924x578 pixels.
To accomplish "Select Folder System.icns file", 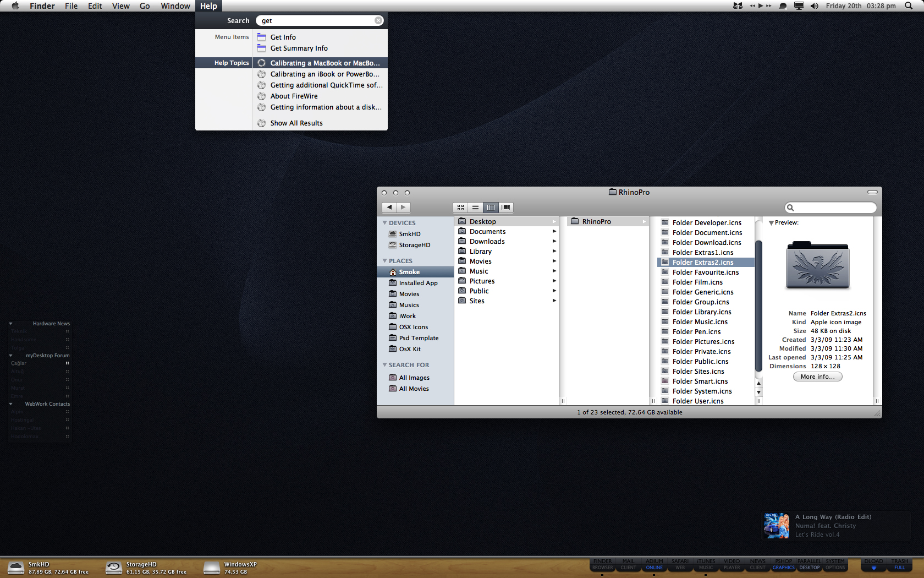I will (706, 391).
